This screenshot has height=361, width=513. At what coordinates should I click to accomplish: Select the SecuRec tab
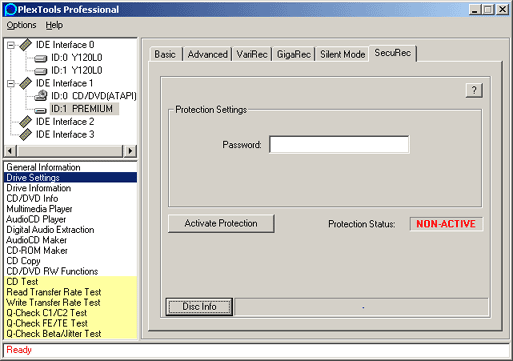[393, 53]
